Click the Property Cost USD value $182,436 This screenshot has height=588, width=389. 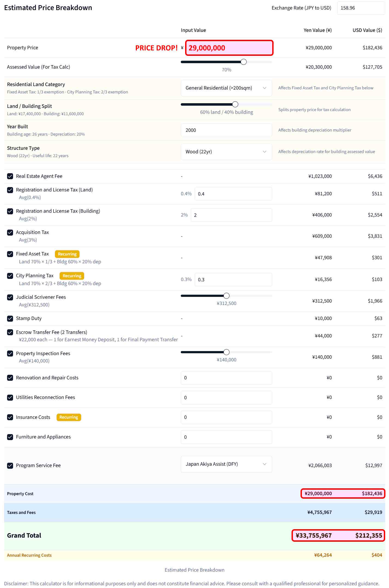(372, 493)
